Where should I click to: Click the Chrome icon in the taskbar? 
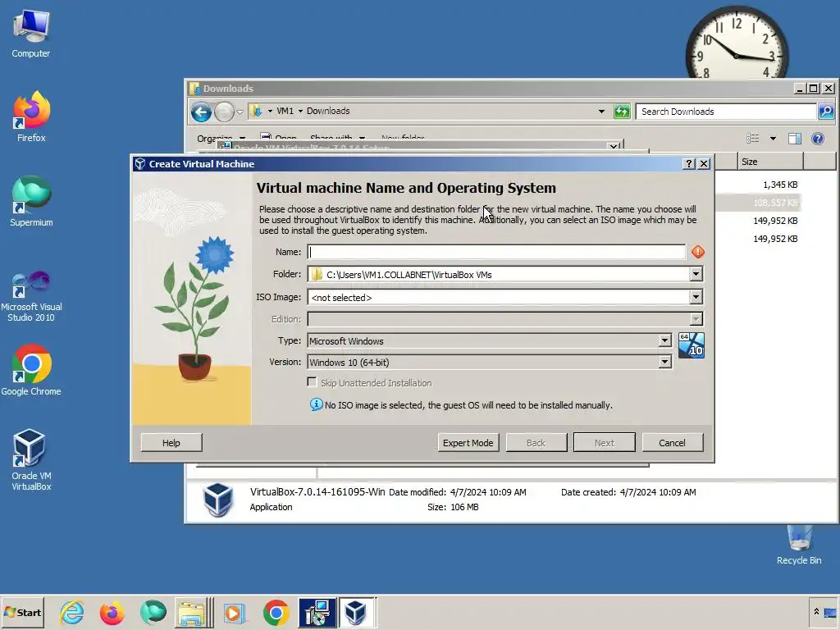pyautogui.click(x=276, y=612)
